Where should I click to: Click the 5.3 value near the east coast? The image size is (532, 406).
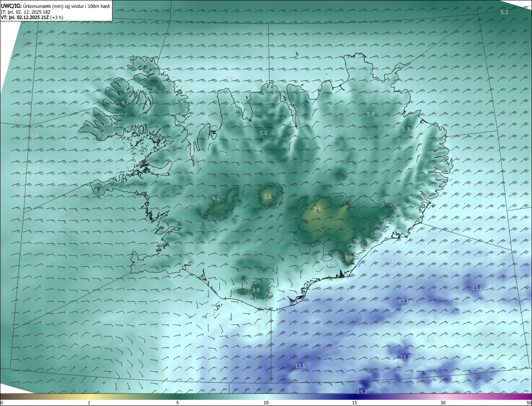pyautogui.click(x=406, y=129)
